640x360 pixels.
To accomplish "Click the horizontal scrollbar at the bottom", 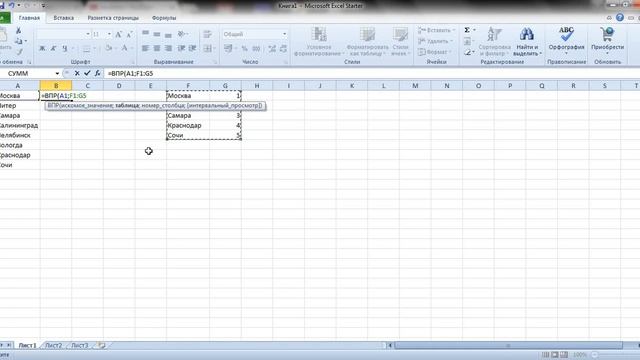I will point(509,346).
